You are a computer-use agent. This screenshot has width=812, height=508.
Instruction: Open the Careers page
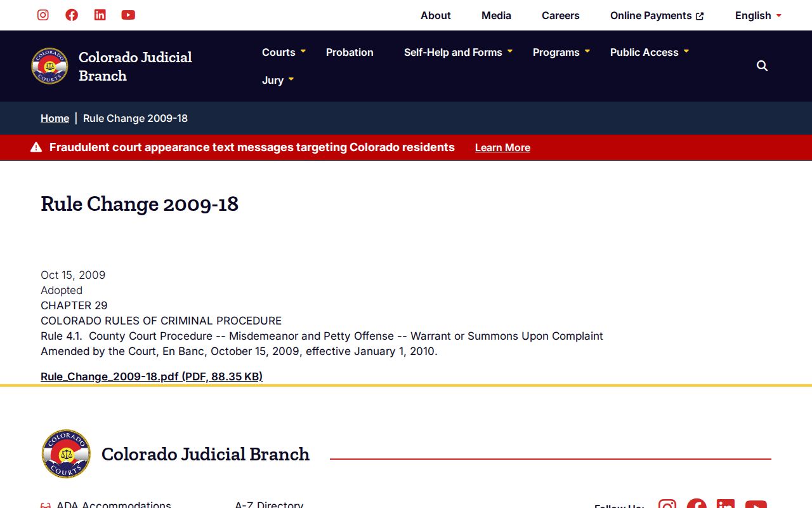coord(561,15)
